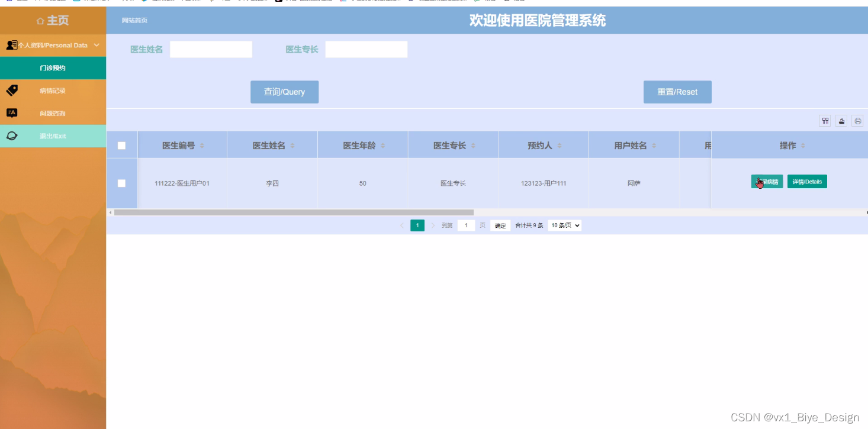
Task: Sort by 医生年龄 column arrows
Action: [x=382, y=146]
